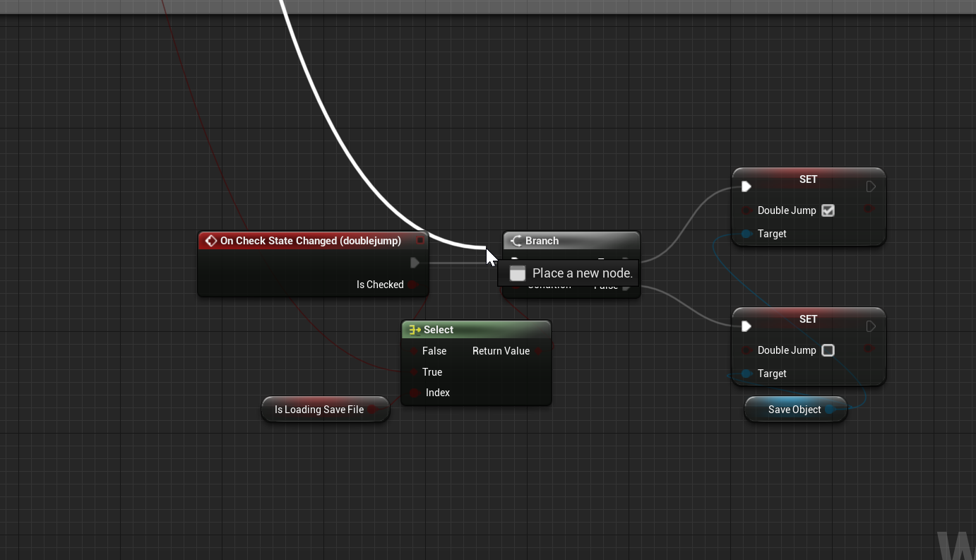Viewport: 976px width, 560px height.
Task: Click the Select node Return Value pin
Action: click(x=539, y=351)
